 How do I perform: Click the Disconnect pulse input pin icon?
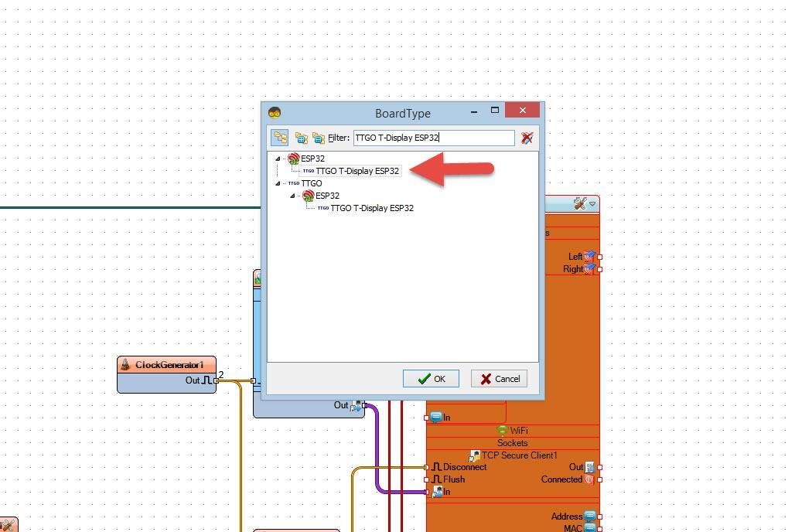pos(435,467)
